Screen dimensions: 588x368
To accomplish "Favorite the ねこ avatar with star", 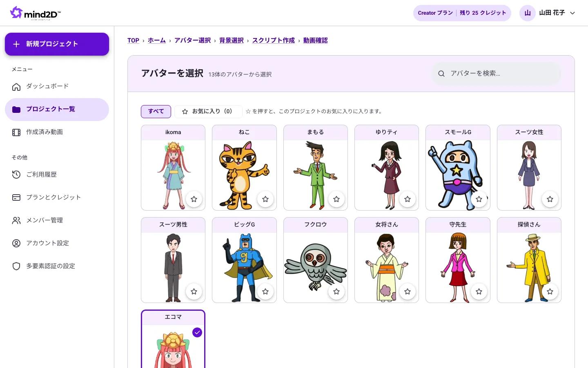I will [x=265, y=199].
